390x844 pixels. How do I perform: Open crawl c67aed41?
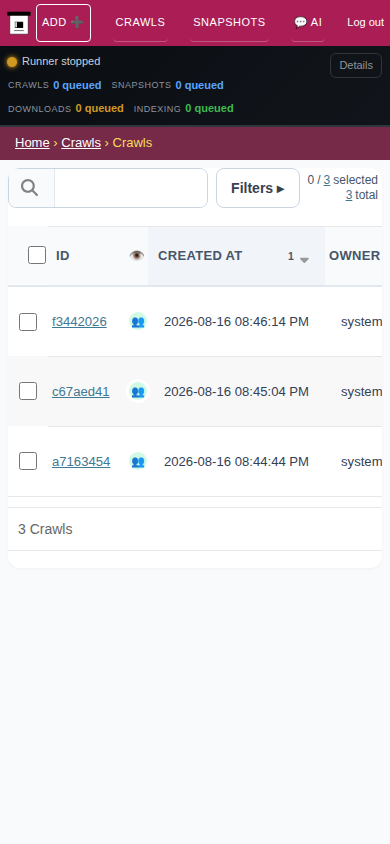click(x=81, y=392)
